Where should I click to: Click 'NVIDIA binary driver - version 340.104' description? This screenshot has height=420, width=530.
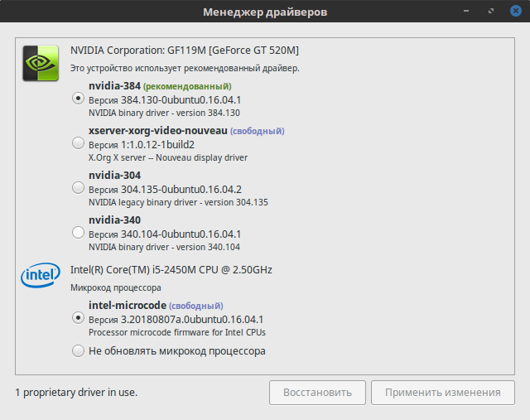point(164,247)
